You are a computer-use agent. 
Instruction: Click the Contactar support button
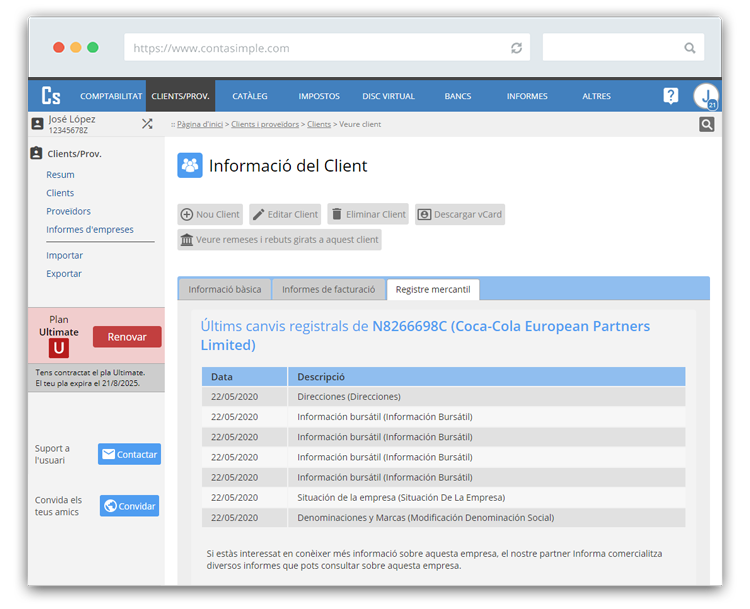point(129,454)
